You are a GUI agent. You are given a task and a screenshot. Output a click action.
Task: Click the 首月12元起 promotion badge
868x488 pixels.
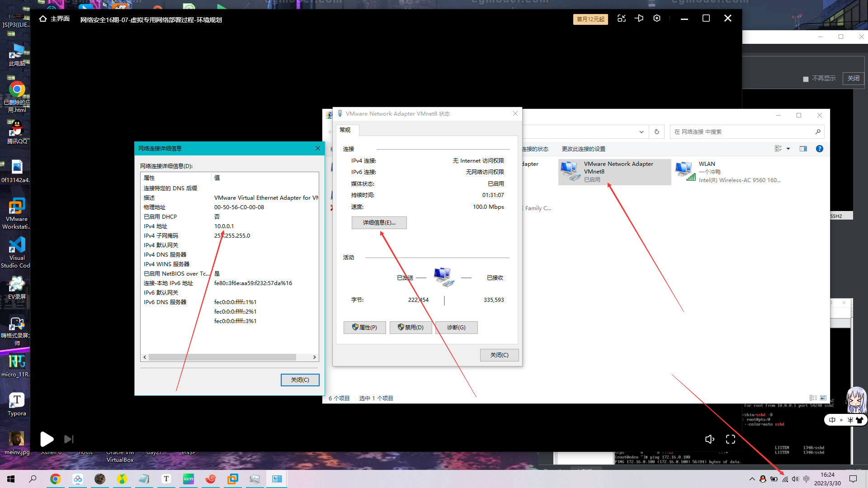coord(590,19)
